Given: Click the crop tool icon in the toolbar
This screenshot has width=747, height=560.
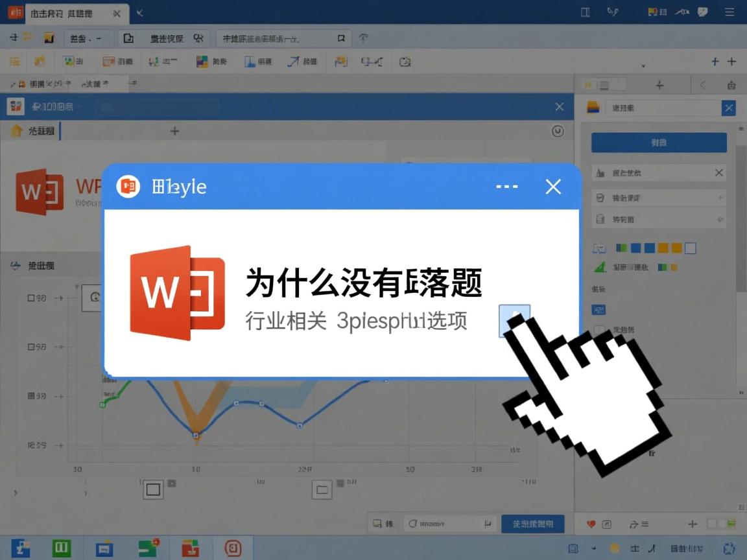Looking at the screenshot, I should coord(404,61).
